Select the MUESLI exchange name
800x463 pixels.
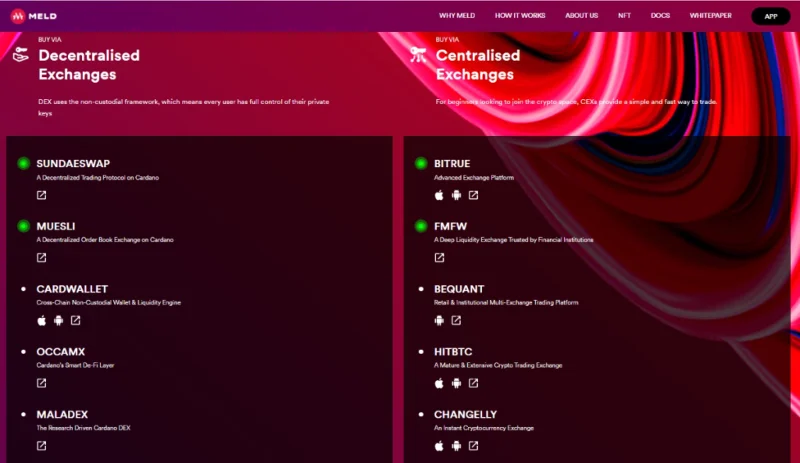pos(56,226)
